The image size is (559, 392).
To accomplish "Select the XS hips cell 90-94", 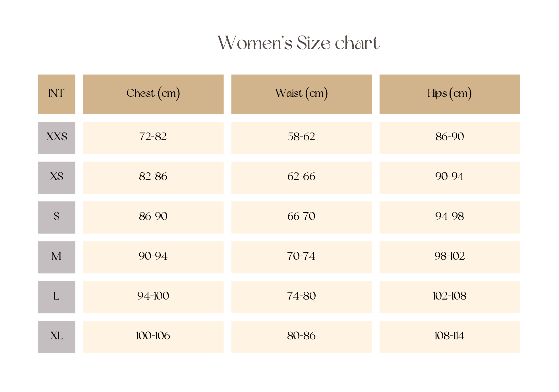I will pos(450,177).
